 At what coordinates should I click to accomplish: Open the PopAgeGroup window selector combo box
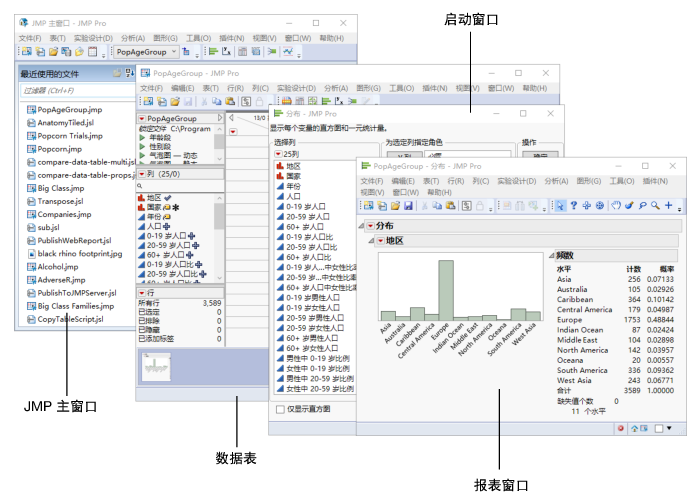146,52
